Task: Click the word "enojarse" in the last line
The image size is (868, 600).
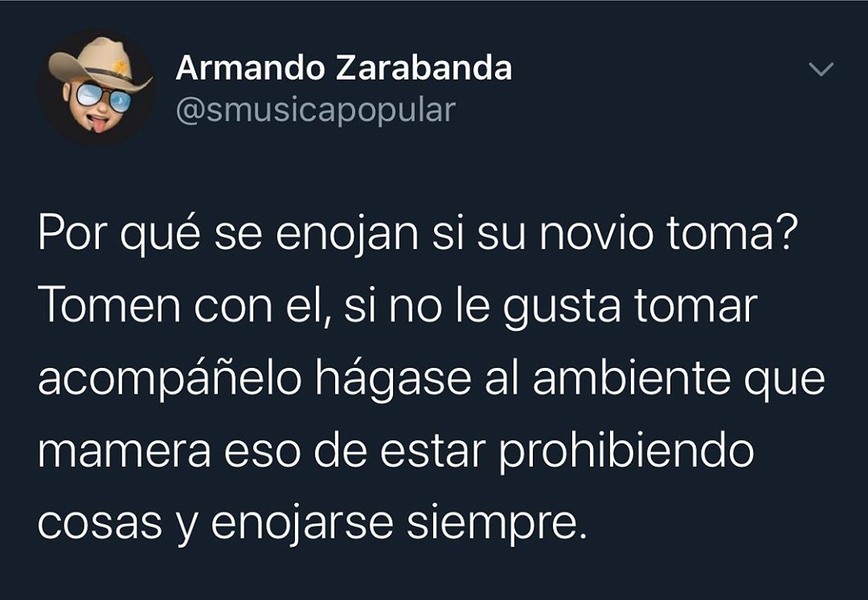Action: pos(302,524)
